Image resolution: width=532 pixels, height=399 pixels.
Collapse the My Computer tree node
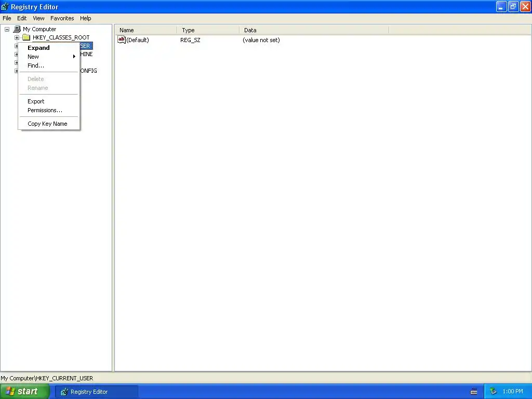[x=7, y=29]
